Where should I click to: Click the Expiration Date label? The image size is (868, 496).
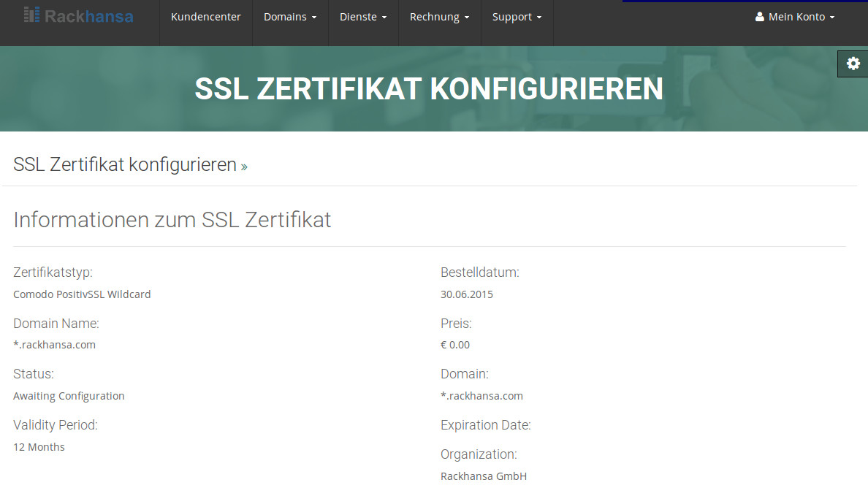[x=485, y=425]
